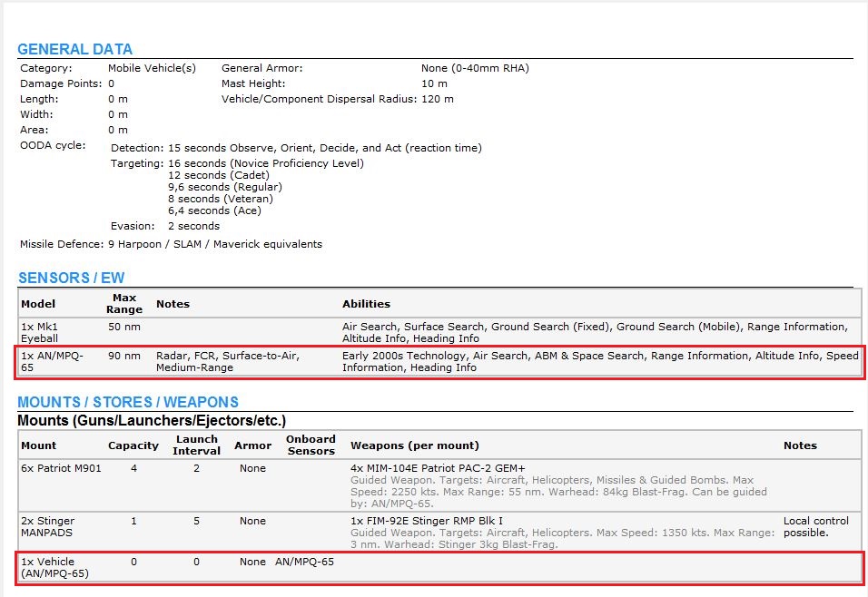The image size is (868, 597).
Task: Select the 'Mobile Vehicle(s)' category value
Action: (x=152, y=68)
